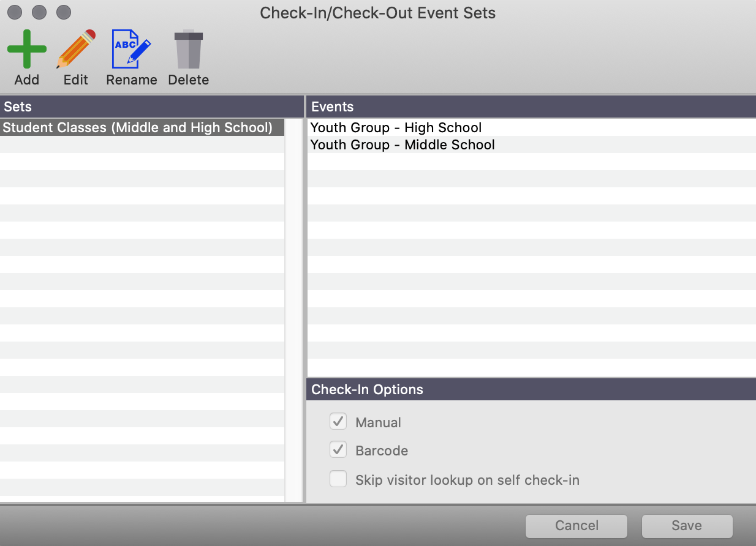Select the Youth Group - Middle School event

click(402, 144)
